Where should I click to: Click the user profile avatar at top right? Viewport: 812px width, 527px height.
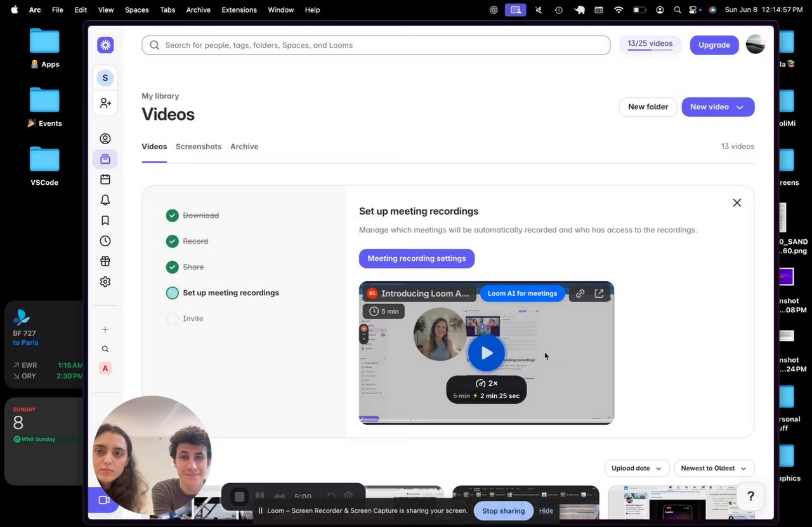755,44
